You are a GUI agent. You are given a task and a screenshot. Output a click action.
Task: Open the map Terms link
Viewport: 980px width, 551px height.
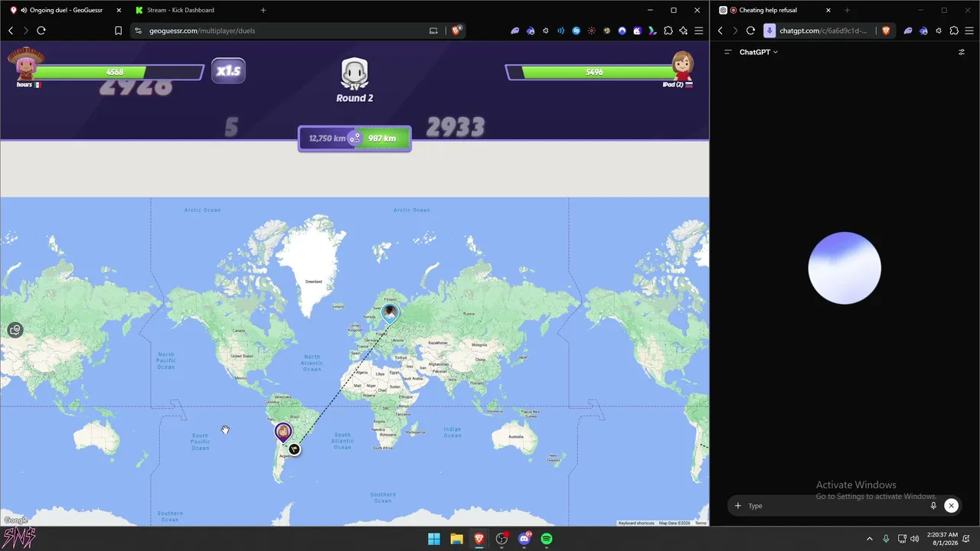[x=701, y=523]
